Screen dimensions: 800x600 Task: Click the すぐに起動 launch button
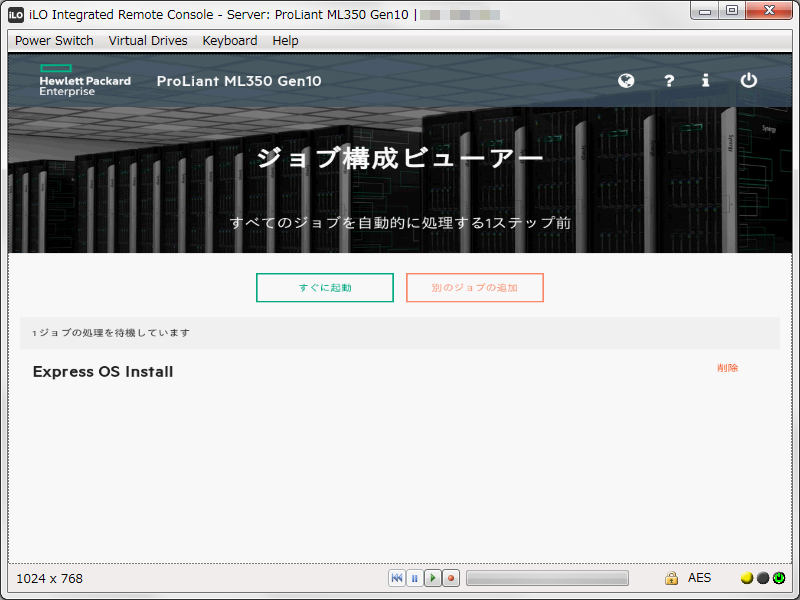[324, 287]
